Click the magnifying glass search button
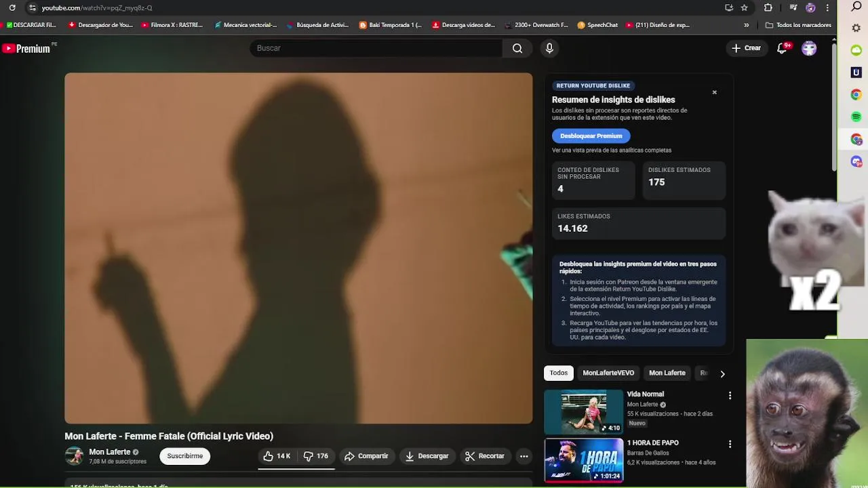 pos(517,48)
